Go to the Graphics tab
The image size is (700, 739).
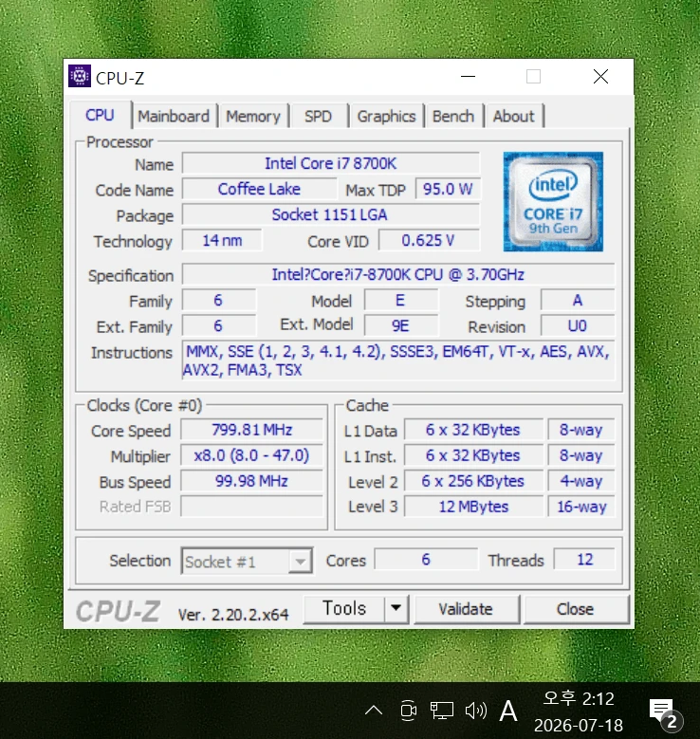[387, 116]
